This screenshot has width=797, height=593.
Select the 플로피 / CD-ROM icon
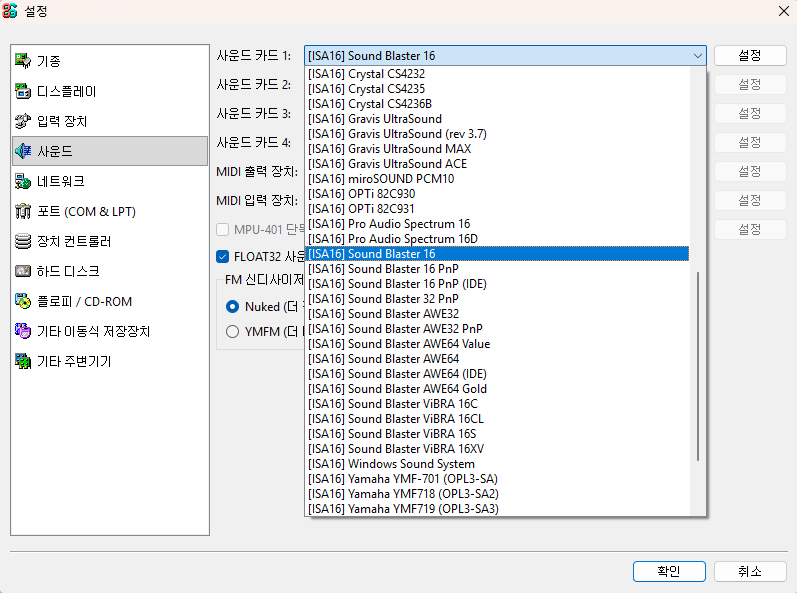[x=23, y=301]
